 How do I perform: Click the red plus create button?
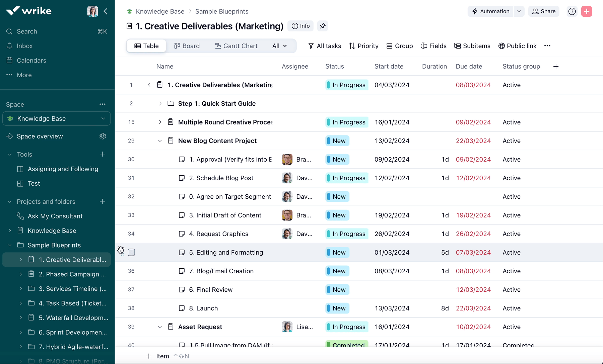click(586, 11)
